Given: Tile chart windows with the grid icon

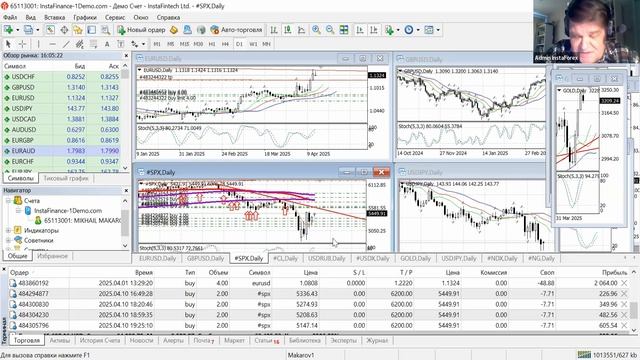Looking at the screenshot, I should coord(344,30).
